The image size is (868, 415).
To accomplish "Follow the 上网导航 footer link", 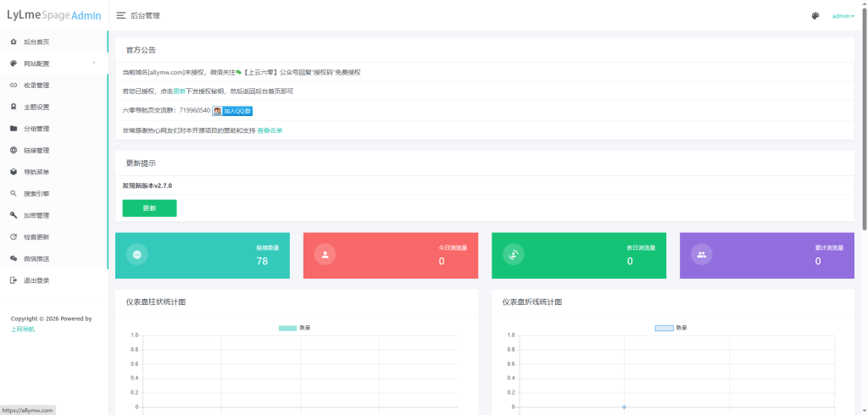I will [23, 329].
